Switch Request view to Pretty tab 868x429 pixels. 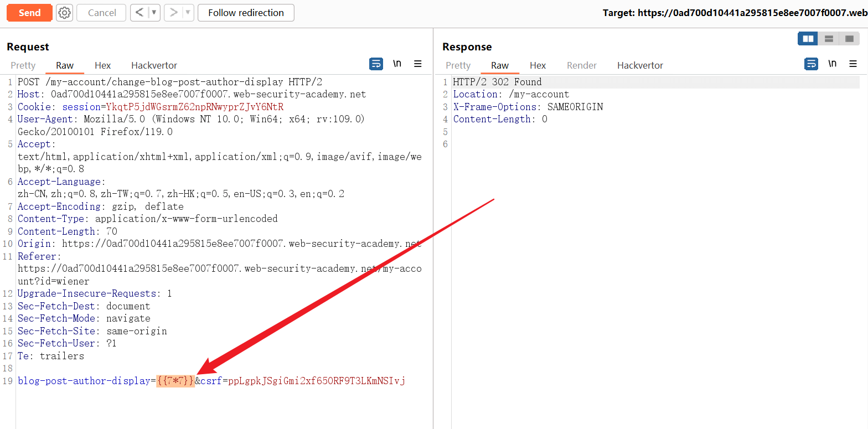point(23,65)
